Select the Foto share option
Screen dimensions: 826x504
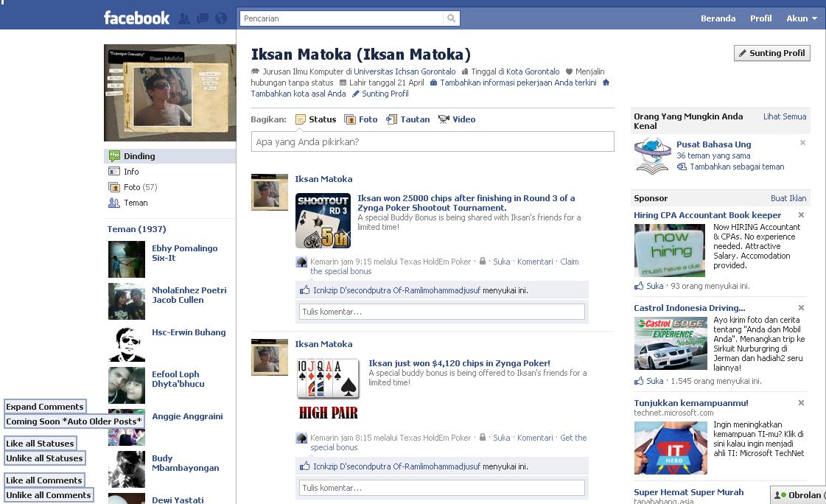tap(361, 119)
